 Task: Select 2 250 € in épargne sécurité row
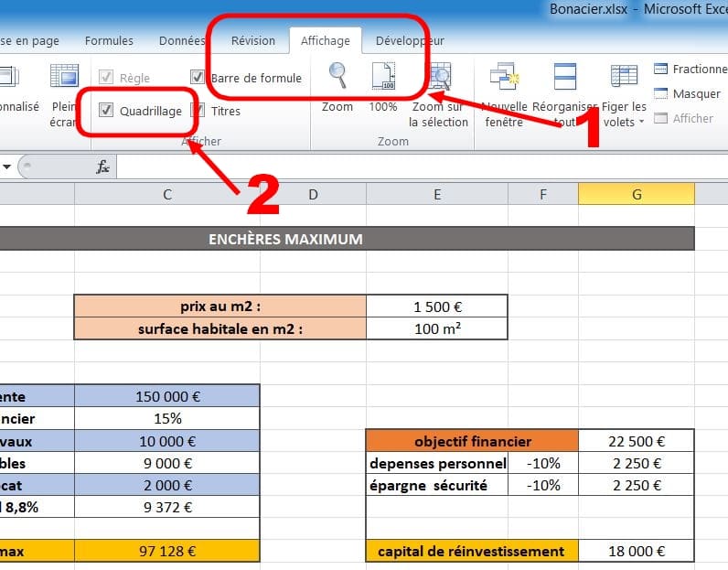[x=637, y=485]
